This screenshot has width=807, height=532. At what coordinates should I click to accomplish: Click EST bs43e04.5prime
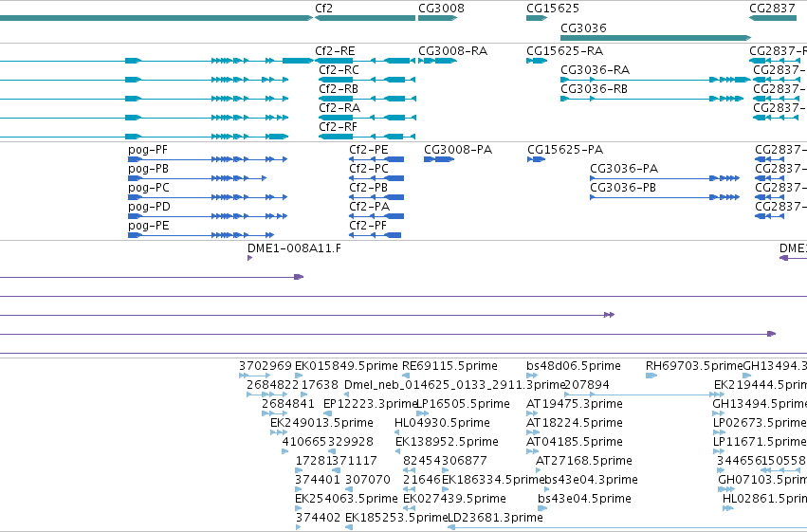tap(541, 509)
